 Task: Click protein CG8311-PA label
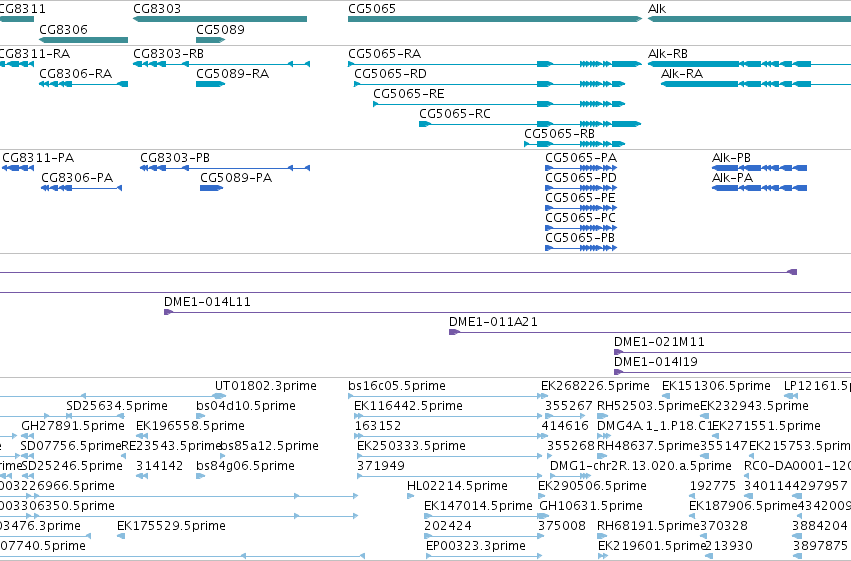38,158
